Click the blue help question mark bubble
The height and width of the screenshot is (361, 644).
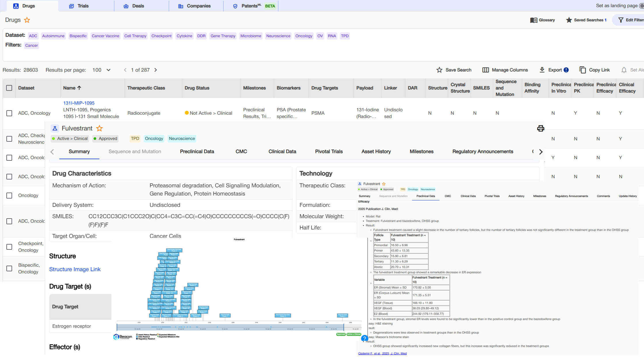point(364,338)
